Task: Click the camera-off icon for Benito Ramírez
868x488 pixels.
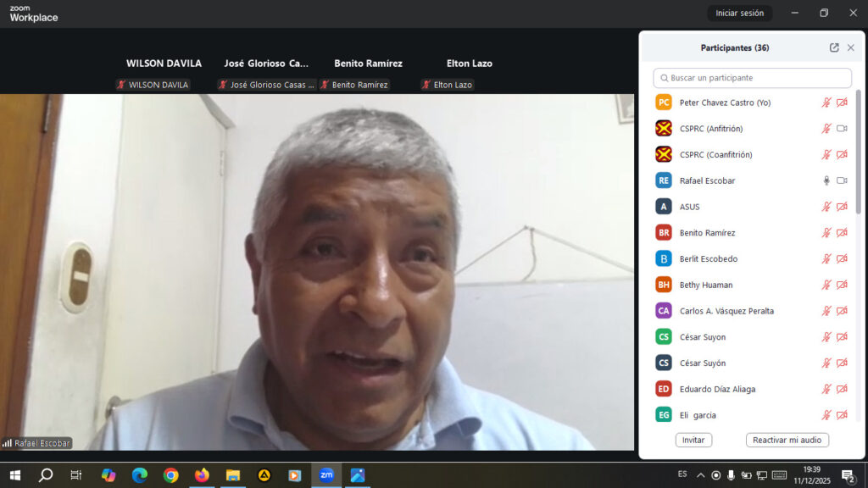Action: click(842, 233)
